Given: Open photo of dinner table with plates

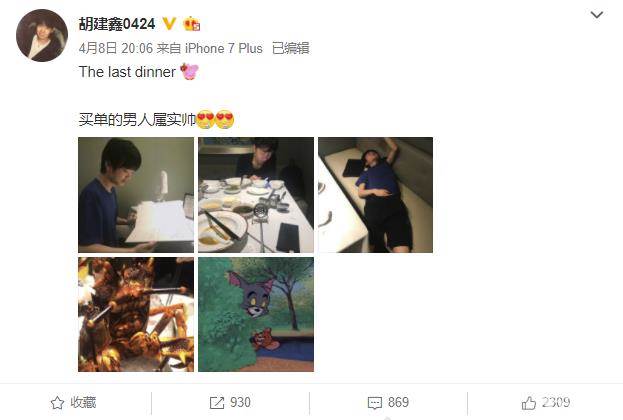Looking at the screenshot, I should pos(256,195).
